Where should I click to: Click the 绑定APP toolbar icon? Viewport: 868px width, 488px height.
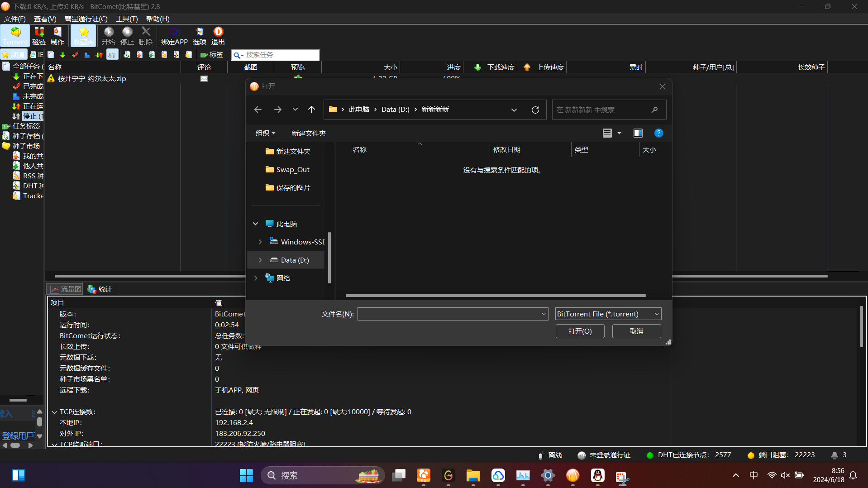[x=174, y=35]
